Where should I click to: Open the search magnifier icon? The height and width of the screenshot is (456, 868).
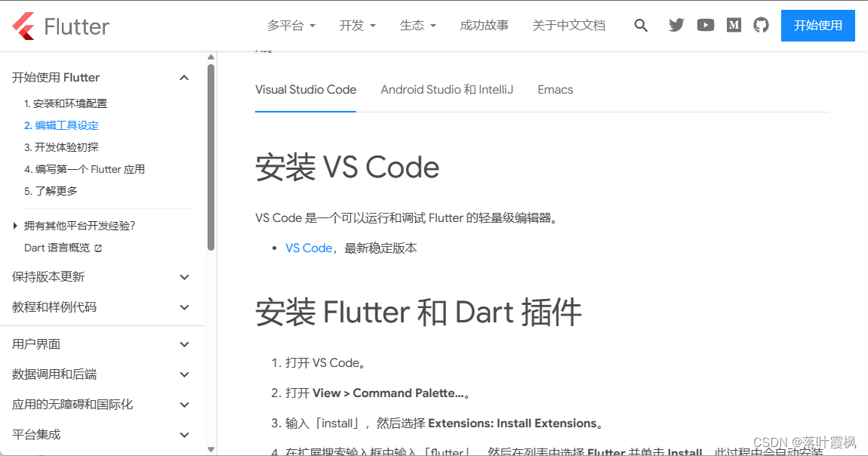(x=641, y=26)
